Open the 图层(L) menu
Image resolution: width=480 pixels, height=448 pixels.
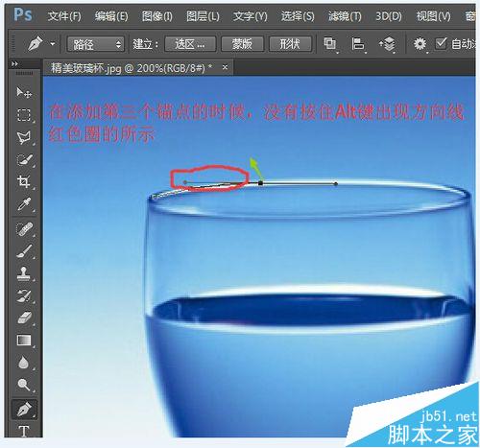click(203, 15)
